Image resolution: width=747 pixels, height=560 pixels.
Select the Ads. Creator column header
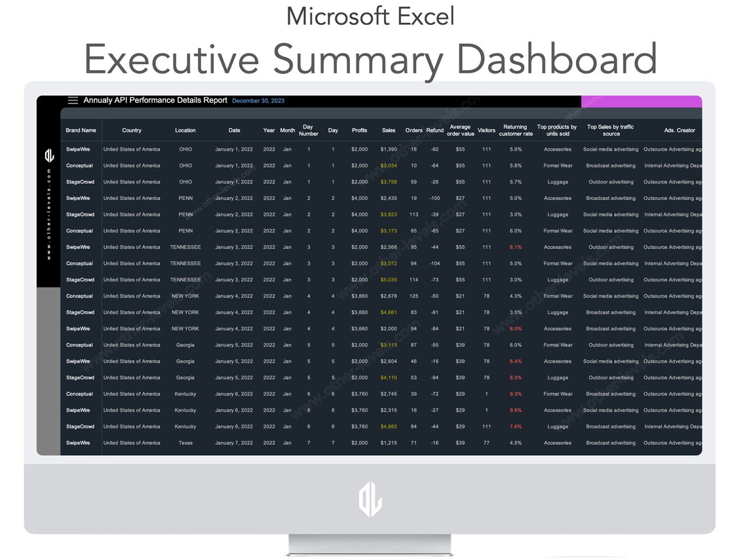tap(680, 130)
